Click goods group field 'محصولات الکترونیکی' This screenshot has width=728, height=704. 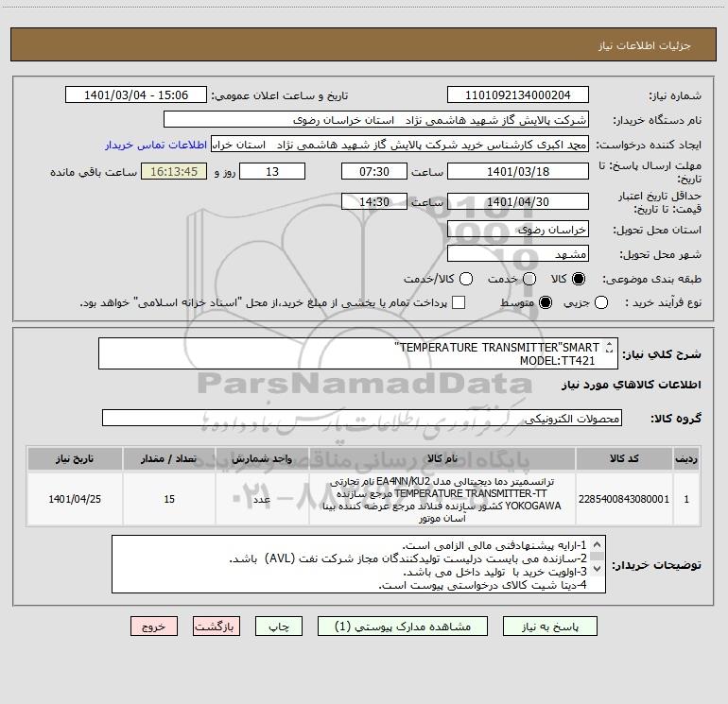(362, 418)
